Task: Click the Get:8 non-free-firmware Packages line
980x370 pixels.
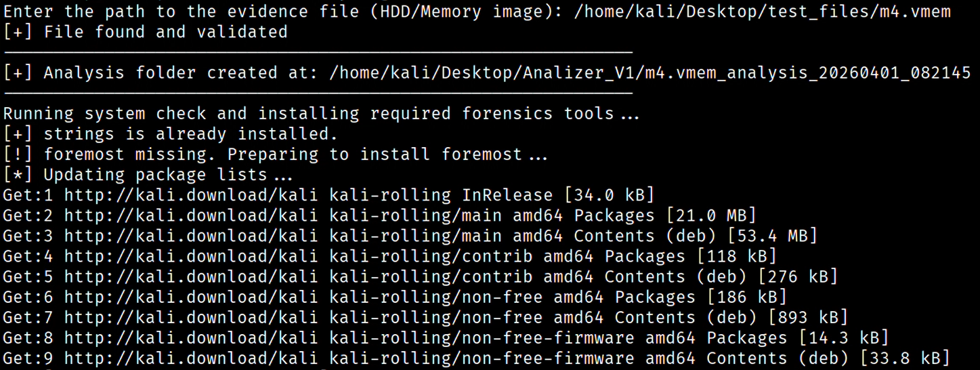Action: click(x=446, y=337)
